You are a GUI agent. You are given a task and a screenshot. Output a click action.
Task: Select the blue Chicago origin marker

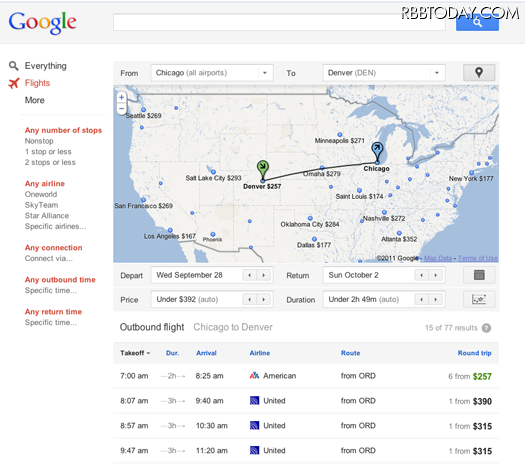[x=377, y=151]
